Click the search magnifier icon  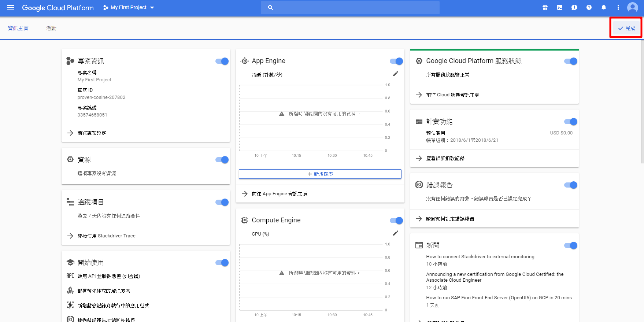click(270, 7)
